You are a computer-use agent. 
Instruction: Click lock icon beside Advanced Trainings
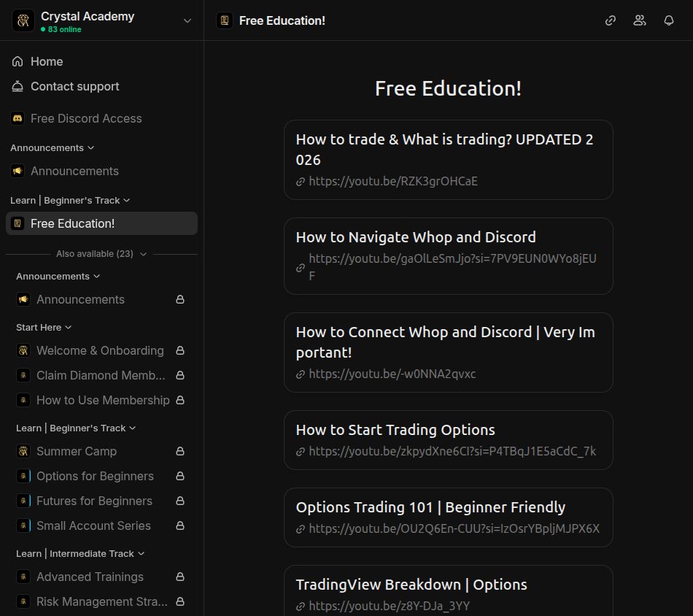[180, 577]
